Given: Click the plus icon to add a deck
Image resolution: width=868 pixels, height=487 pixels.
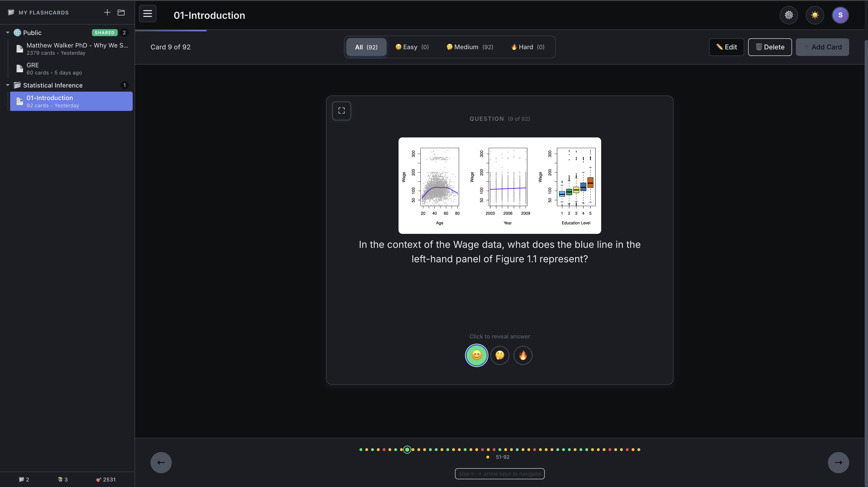Looking at the screenshot, I should coord(107,13).
